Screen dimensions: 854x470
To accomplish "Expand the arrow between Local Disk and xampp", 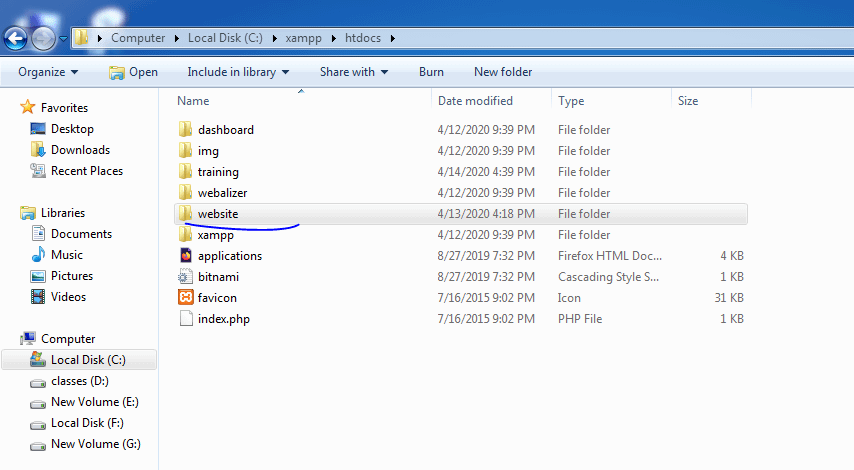I will pyautogui.click(x=274, y=38).
